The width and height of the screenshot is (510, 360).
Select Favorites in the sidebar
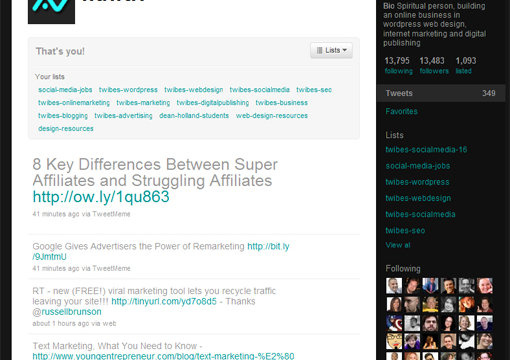(401, 111)
